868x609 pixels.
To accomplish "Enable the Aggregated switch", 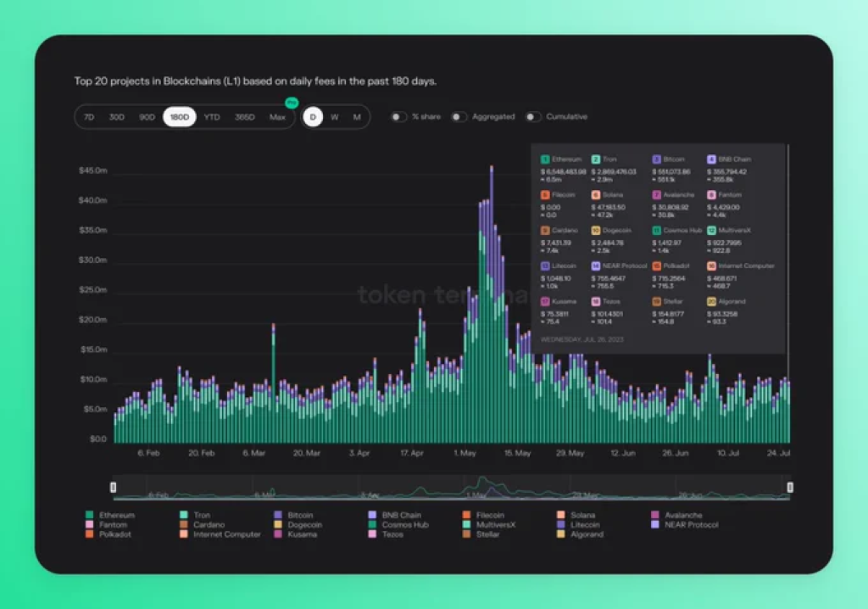I will click(459, 117).
